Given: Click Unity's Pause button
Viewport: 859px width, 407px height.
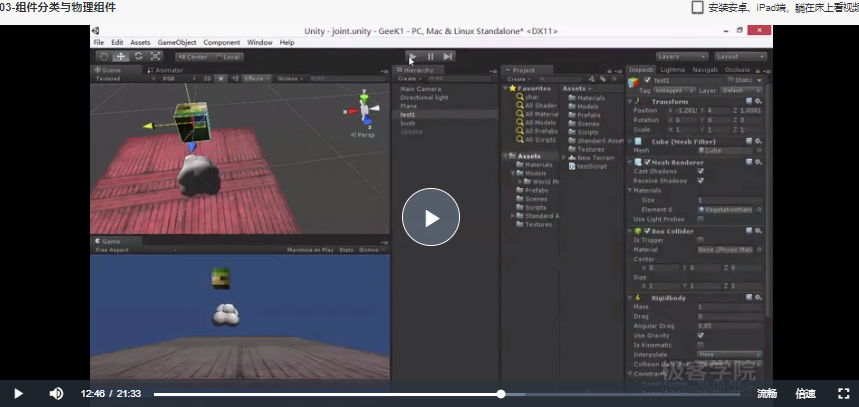Looking at the screenshot, I should pos(431,56).
